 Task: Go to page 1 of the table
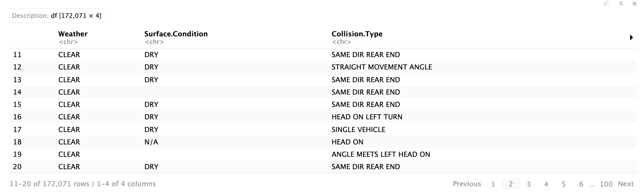(493, 184)
